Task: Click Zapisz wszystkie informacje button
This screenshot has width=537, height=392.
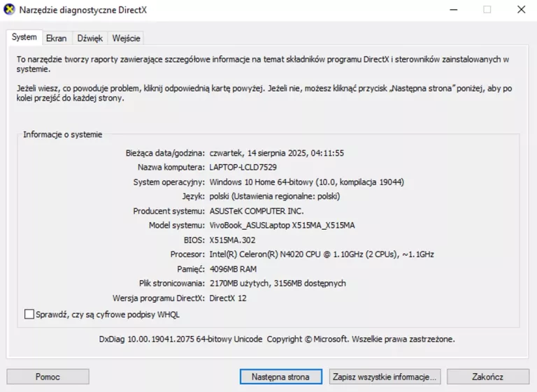Action: tap(385, 377)
